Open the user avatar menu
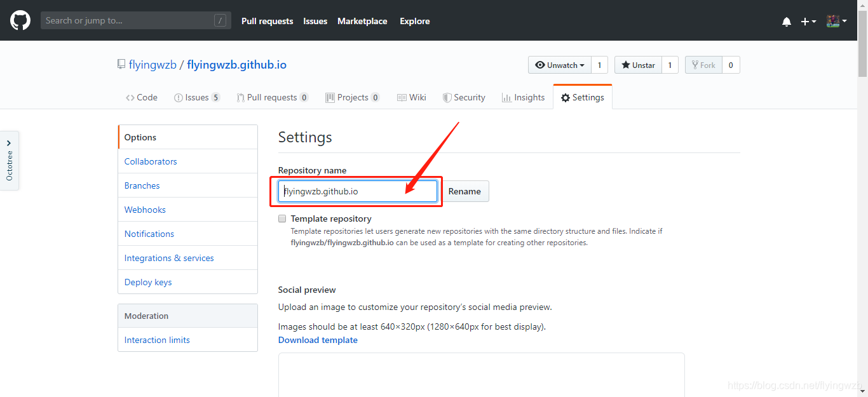Screen dimensions: 868x397 (x=836, y=21)
